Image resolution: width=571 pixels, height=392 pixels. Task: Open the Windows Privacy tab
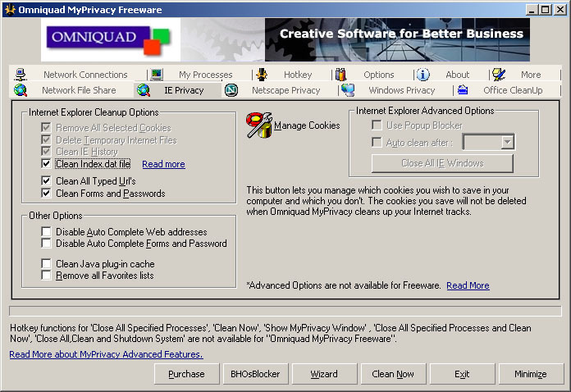pos(402,90)
